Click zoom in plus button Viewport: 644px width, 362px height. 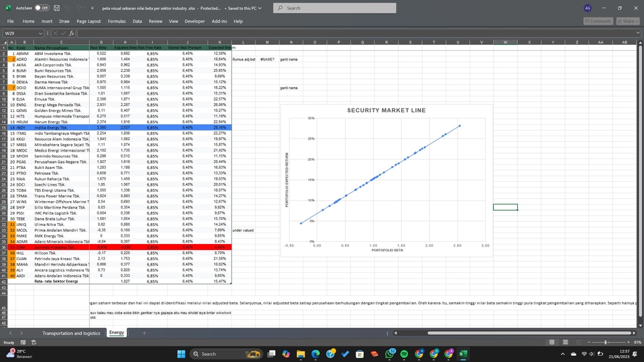628,343
